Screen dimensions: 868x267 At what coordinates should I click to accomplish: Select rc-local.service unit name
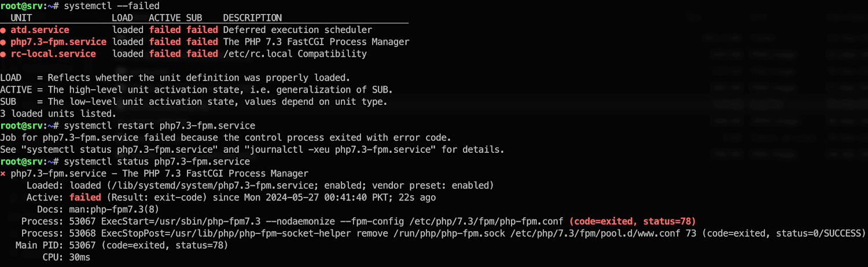[53, 54]
